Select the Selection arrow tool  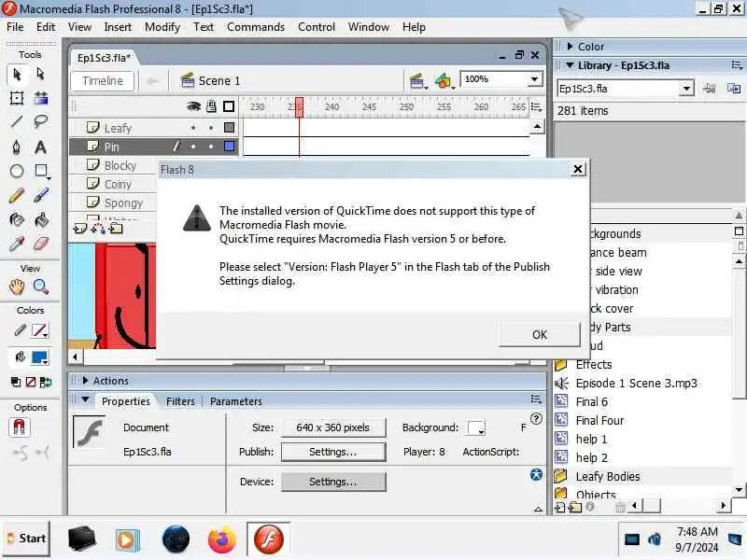(17, 75)
